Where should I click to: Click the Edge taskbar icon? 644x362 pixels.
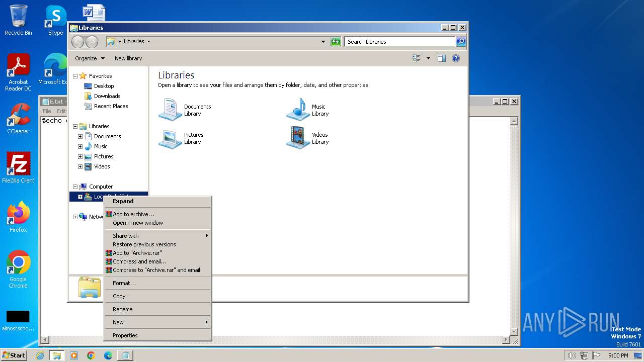point(108,355)
